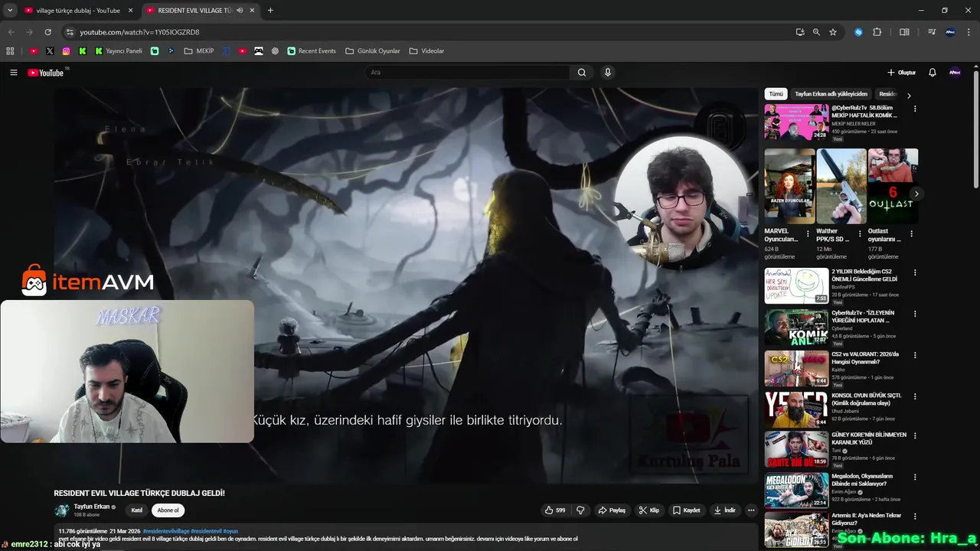The image size is (980, 551).
Task: Reload the page in Chrome
Action: coord(47,32)
